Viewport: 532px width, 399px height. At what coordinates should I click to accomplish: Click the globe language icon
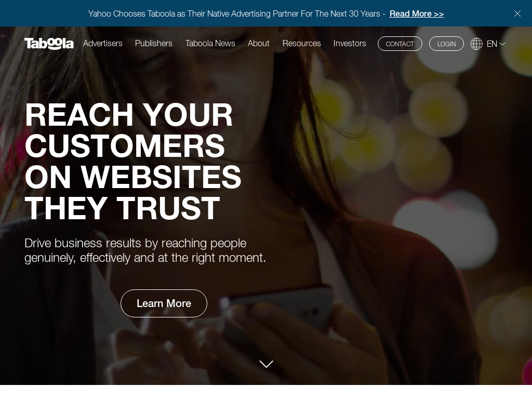(x=476, y=44)
